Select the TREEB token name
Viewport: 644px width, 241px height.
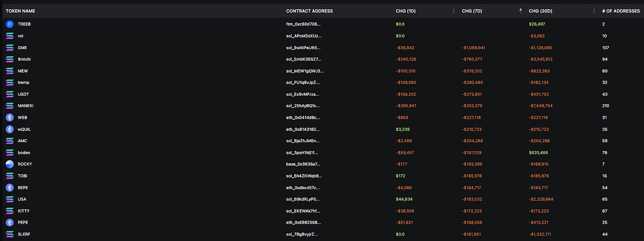click(x=24, y=24)
